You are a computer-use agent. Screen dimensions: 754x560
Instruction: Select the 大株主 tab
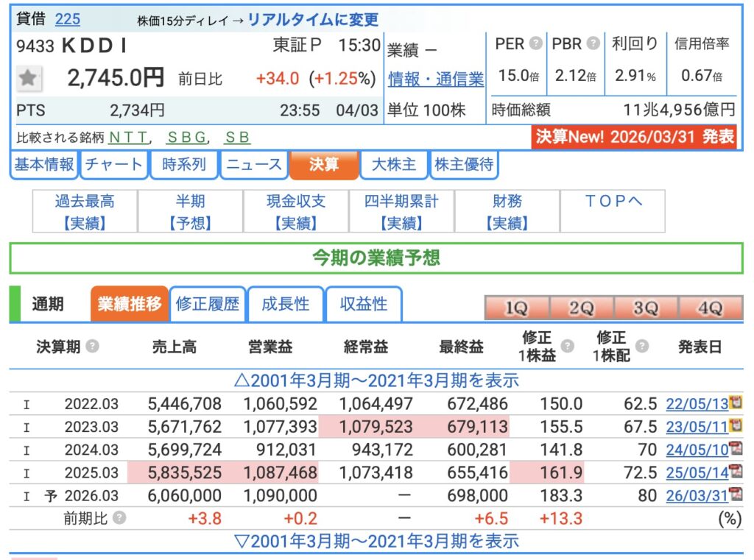coord(394,165)
